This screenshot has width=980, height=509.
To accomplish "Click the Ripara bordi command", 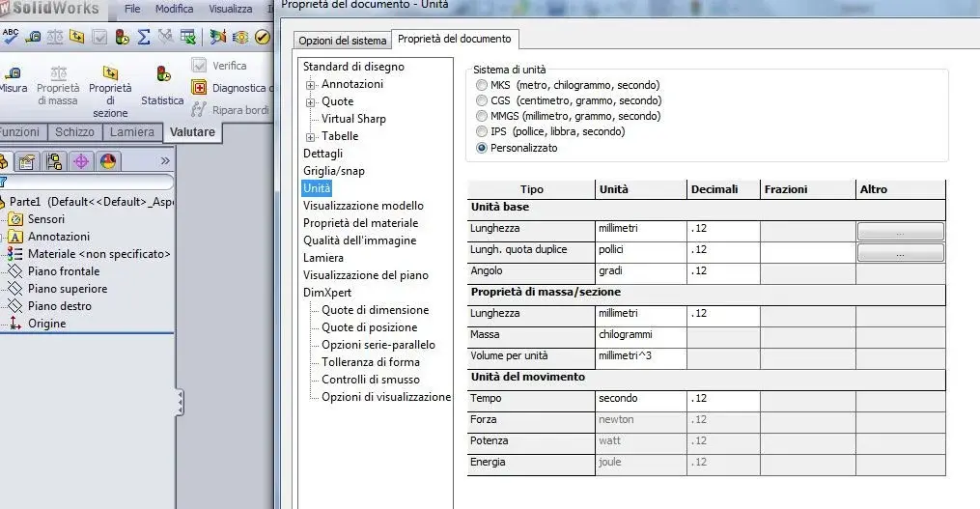I will point(231,109).
